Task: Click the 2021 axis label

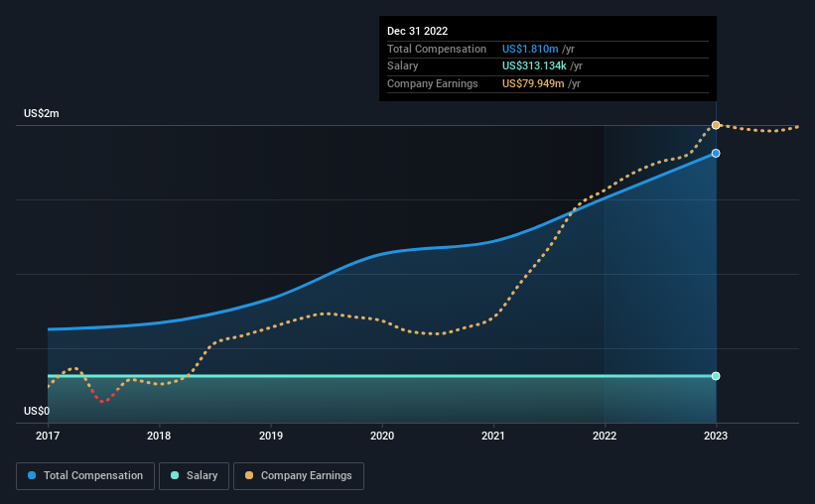Action: tap(492, 436)
